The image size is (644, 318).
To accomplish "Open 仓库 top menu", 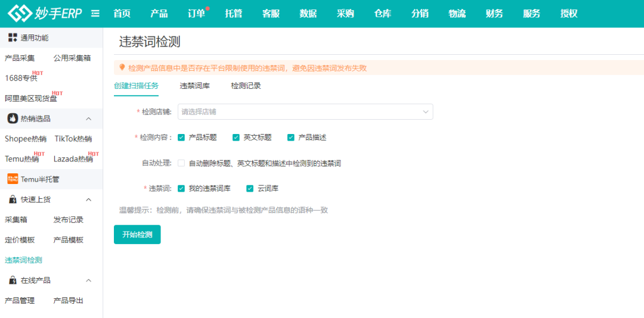I will [382, 14].
